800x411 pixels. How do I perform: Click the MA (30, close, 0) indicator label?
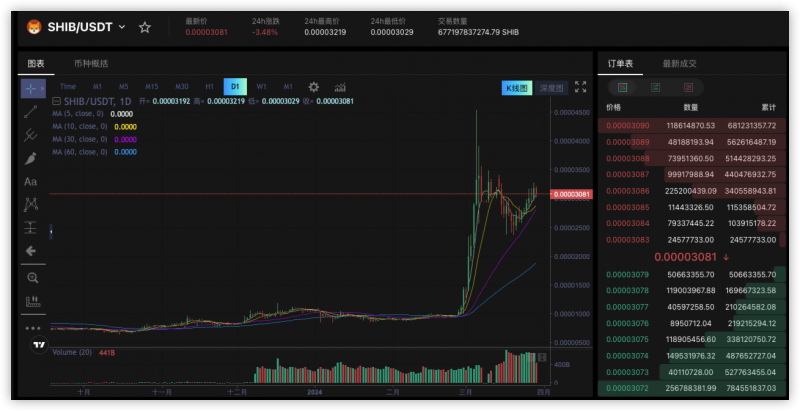[80, 139]
